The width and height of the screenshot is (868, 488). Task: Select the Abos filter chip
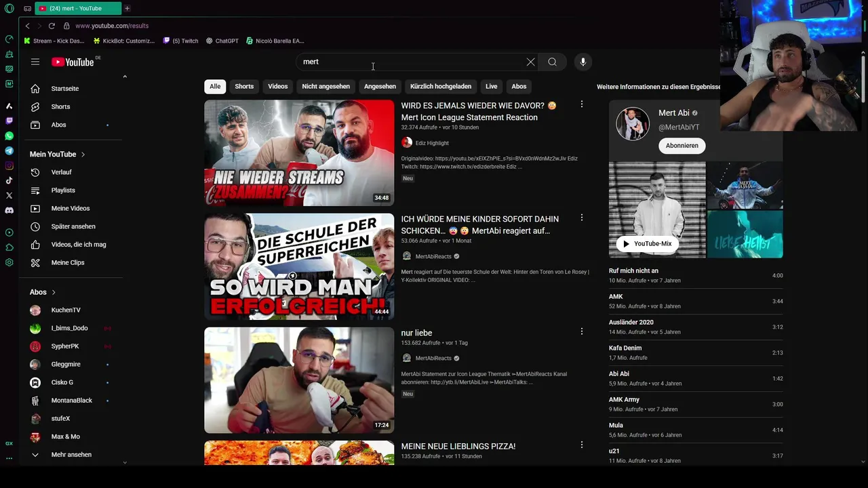(x=519, y=87)
